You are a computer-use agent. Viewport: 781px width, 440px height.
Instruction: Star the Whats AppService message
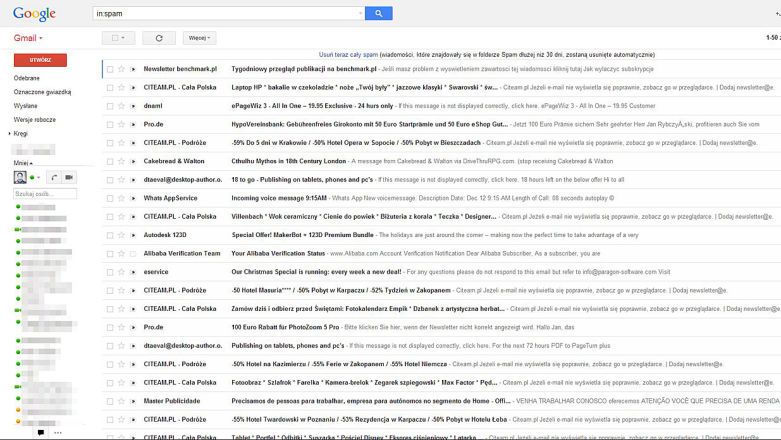click(x=121, y=198)
